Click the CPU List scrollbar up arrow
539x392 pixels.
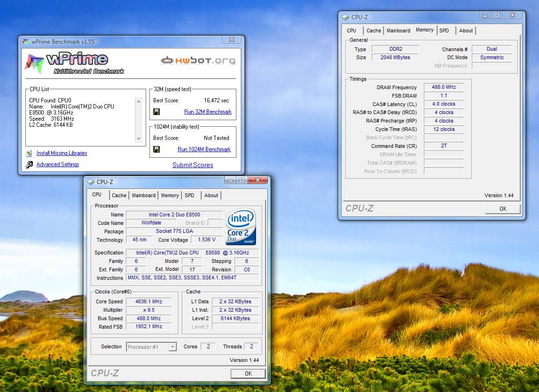coord(139,101)
